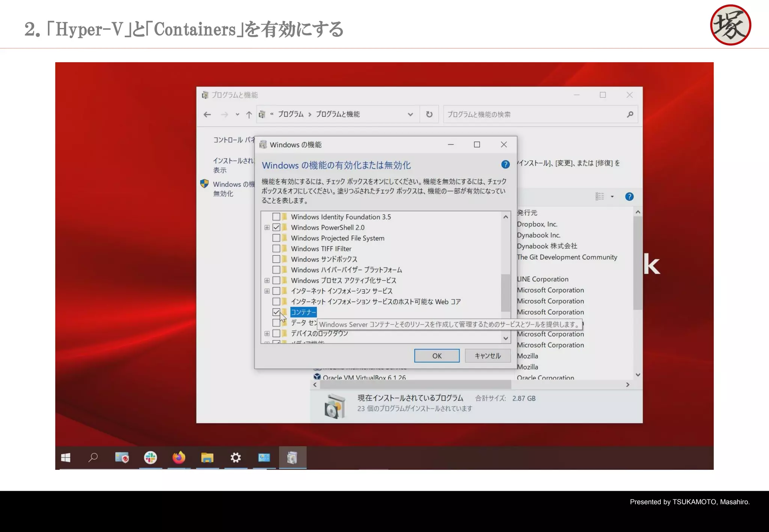The width and height of the screenshot is (769, 532).
Task: Select the コンテナー feature label
Action: tap(303, 312)
